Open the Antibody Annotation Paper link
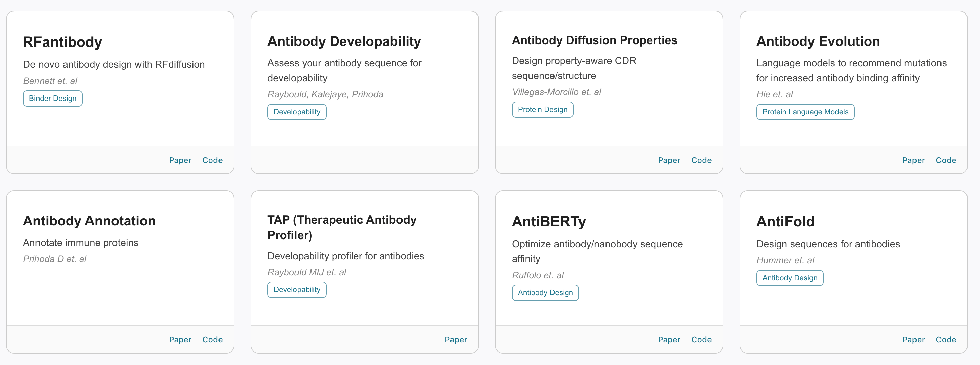 click(x=180, y=339)
